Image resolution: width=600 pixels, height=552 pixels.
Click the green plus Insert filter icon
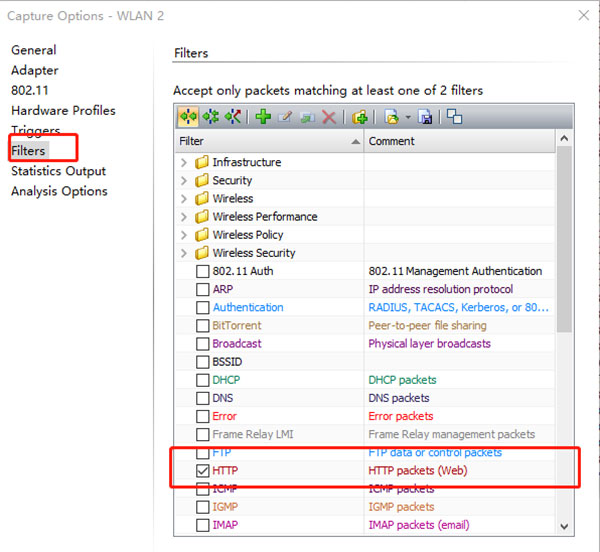coord(263,117)
